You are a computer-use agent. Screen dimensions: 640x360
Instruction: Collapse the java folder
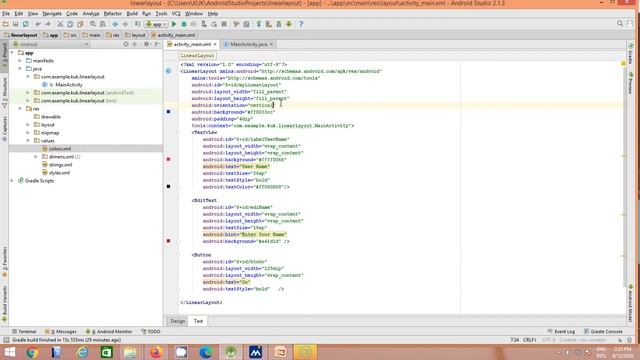click(20, 69)
